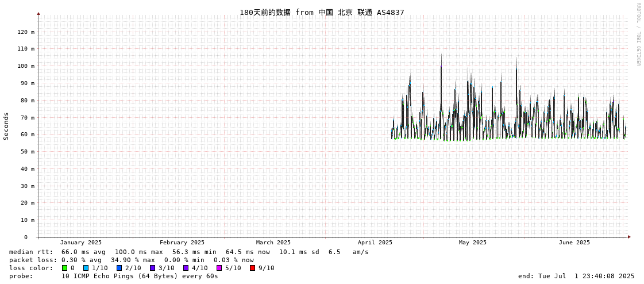This screenshot has width=644, height=284.
Task: Click the June 2025 axis label
Action: [x=574, y=243]
